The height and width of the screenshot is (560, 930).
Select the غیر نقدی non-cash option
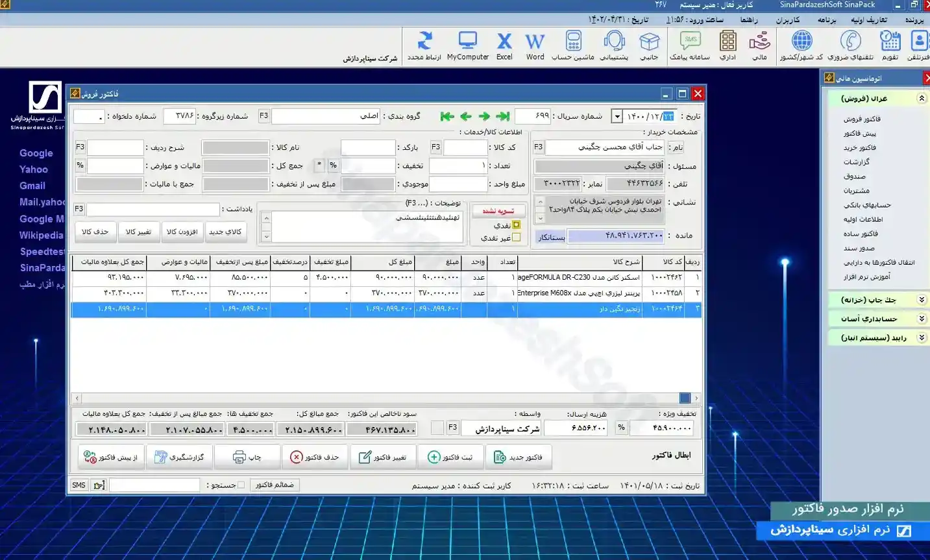tap(517, 237)
